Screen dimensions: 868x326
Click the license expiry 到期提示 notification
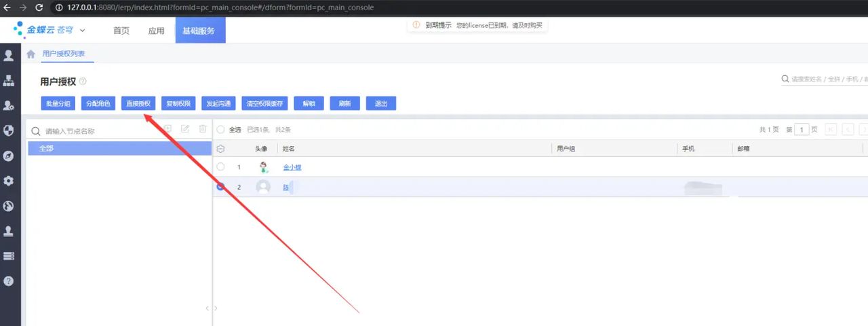[477, 25]
